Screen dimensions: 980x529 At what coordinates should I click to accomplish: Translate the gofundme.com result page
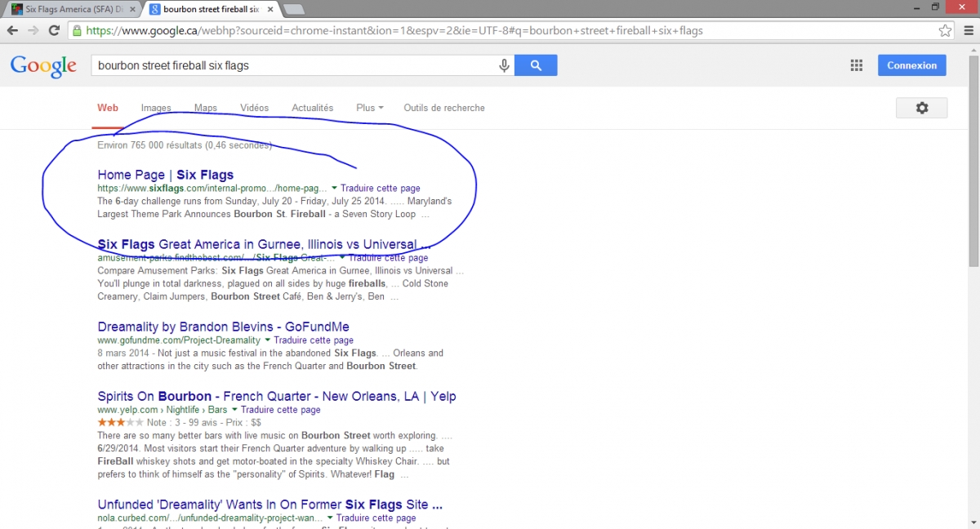pos(314,340)
